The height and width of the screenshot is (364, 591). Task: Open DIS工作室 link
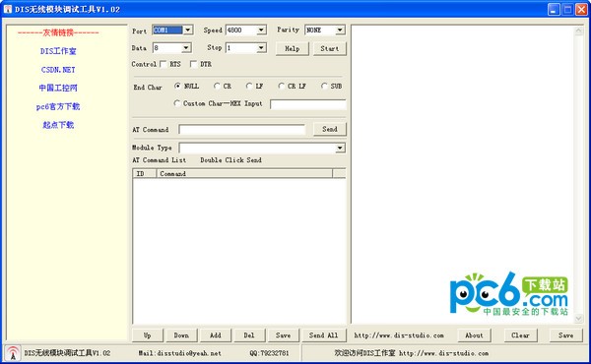click(x=58, y=51)
